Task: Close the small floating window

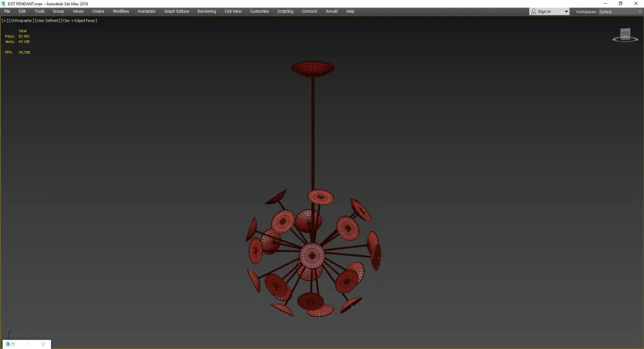Action: pyautogui.click(x=43, y=344)
